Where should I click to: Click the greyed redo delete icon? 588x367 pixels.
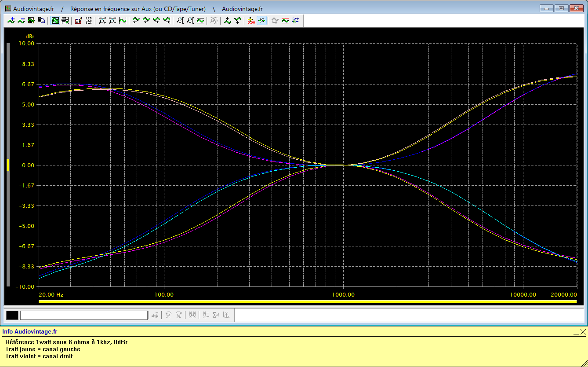[179, 315]
